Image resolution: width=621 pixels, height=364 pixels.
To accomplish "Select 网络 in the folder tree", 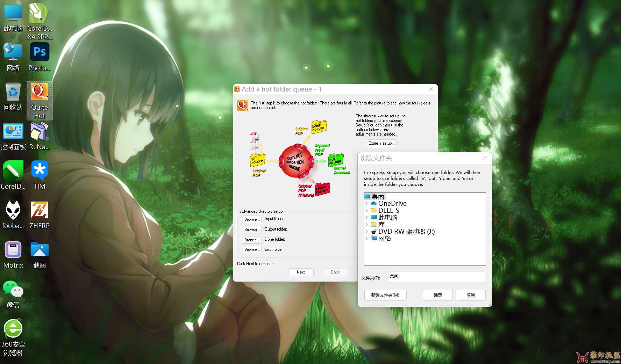I will pyautogui.click(x=384, y=239).
